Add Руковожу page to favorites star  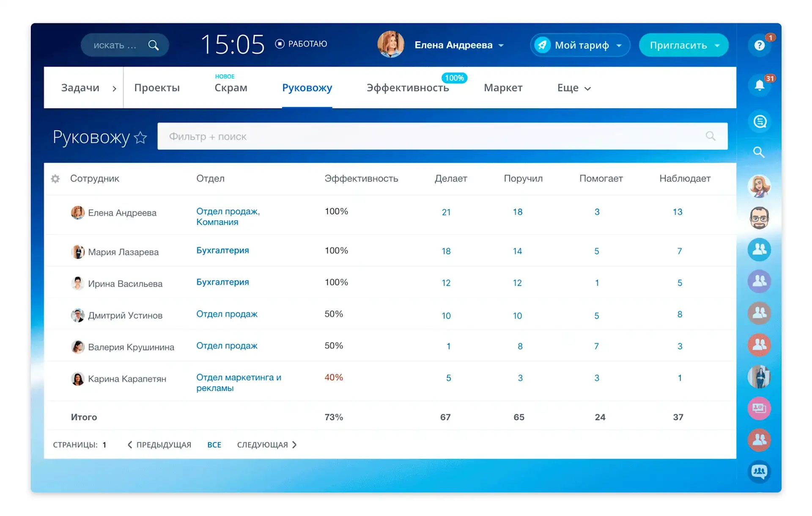click(140, 138)
